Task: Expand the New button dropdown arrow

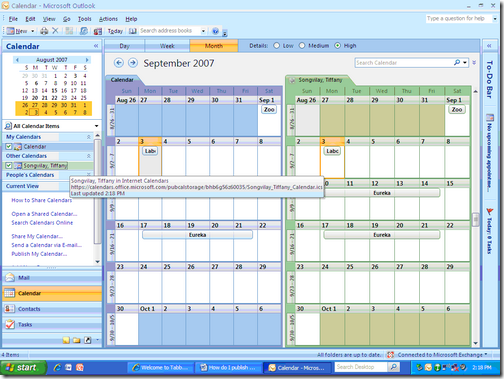Action: point(33,31)
